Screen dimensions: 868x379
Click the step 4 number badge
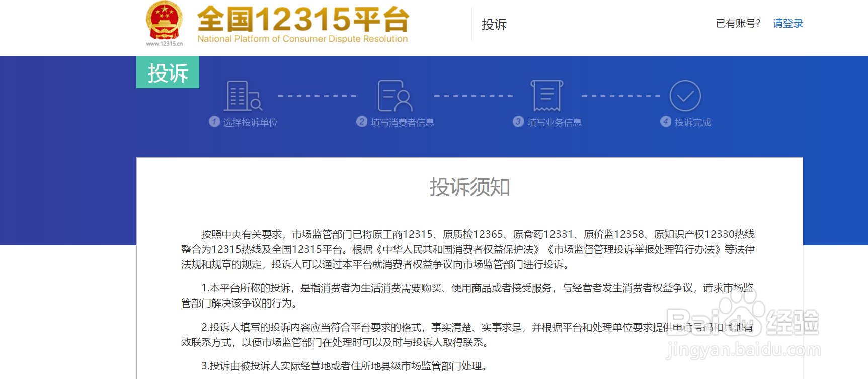point(666,122)
